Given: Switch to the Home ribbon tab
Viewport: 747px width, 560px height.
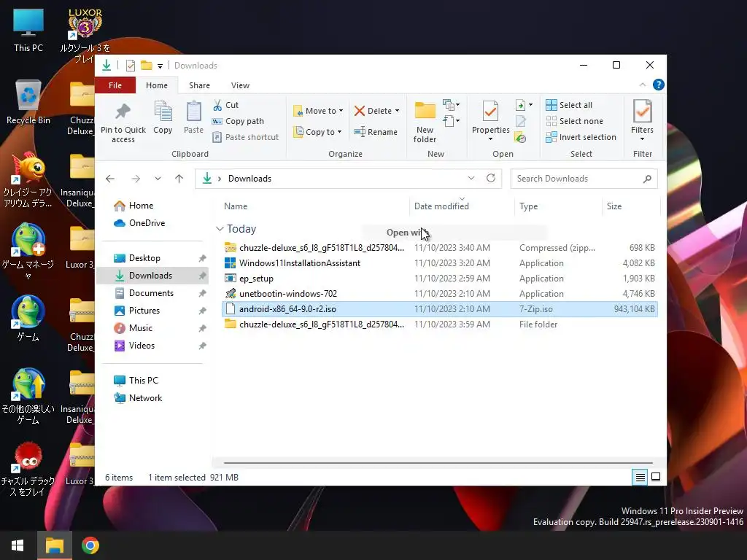Looking at the screenshot, I should (x=157, y=85).
